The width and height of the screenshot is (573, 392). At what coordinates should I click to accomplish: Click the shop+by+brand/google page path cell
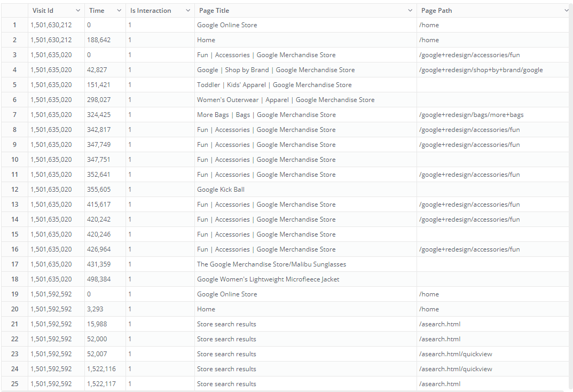[x=481, y=70]
